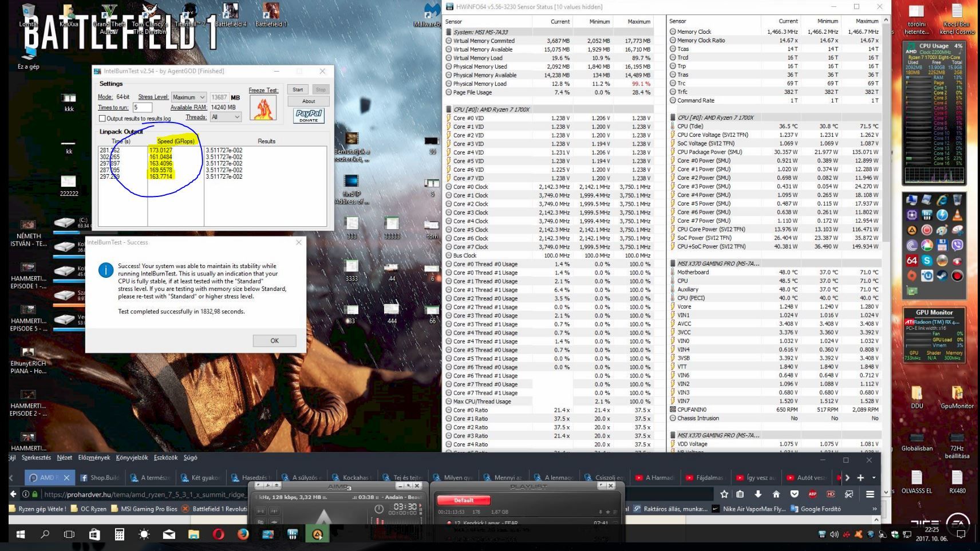980x551 pixels.
Task: Click the Firefox bookmark star icon
Action: (724, 494)
